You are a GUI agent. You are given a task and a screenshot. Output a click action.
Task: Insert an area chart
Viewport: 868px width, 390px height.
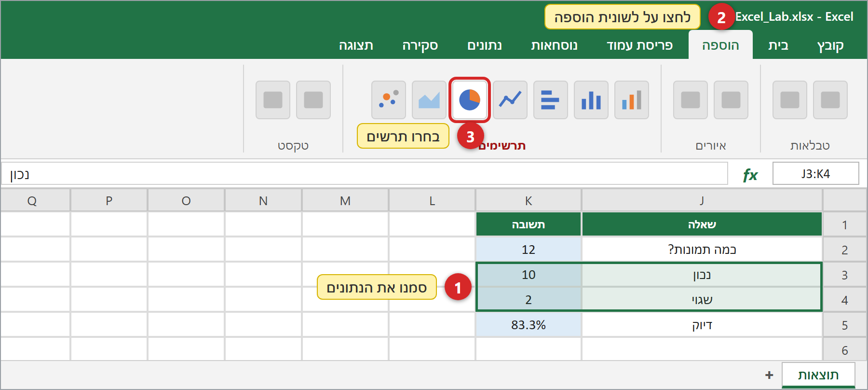coord(429,100)
